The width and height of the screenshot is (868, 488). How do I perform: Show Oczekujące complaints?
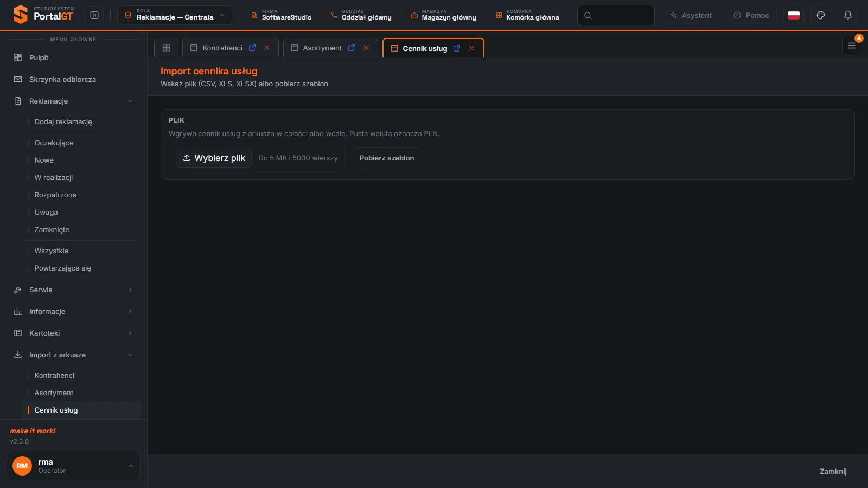(x=81, y=143)
